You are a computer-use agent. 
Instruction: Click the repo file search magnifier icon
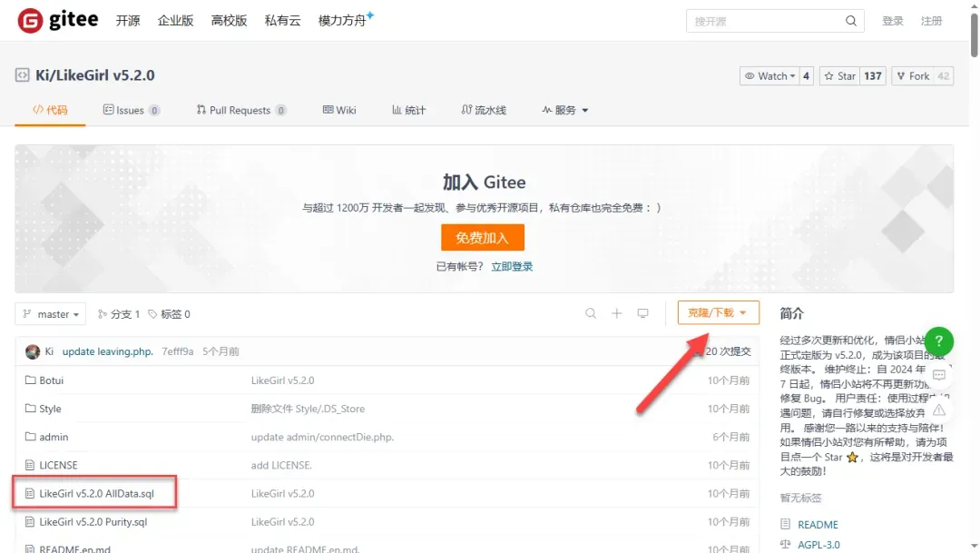[x=591, y=313]
